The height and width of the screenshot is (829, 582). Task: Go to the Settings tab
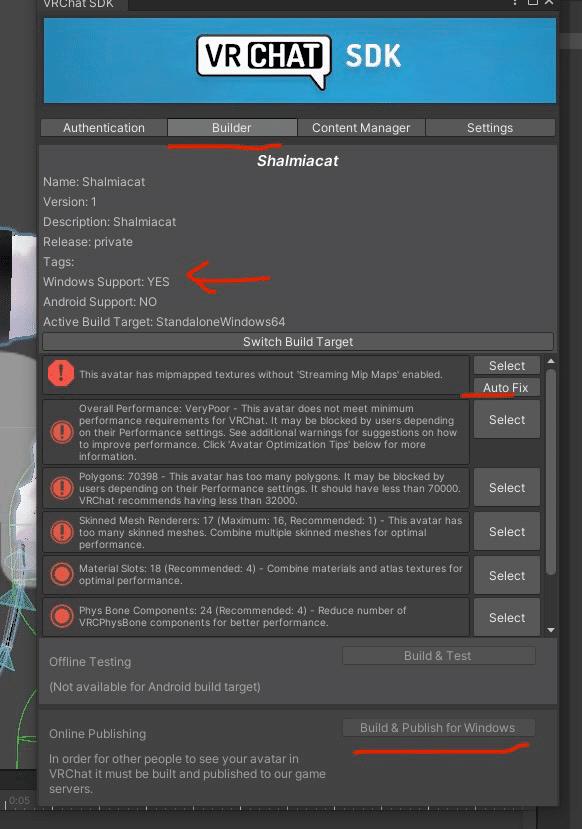pyautogui.click(x=490, y=127)
